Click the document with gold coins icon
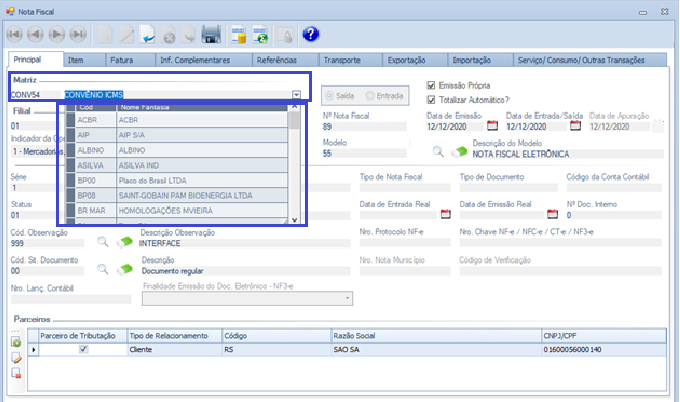Screen dimensions: 680x402 click(x=239, y=34)
